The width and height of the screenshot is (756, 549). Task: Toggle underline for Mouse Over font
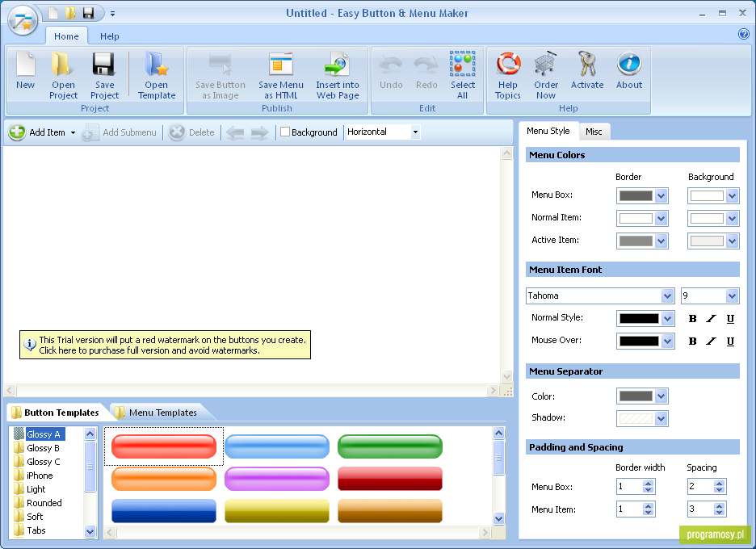730,342
